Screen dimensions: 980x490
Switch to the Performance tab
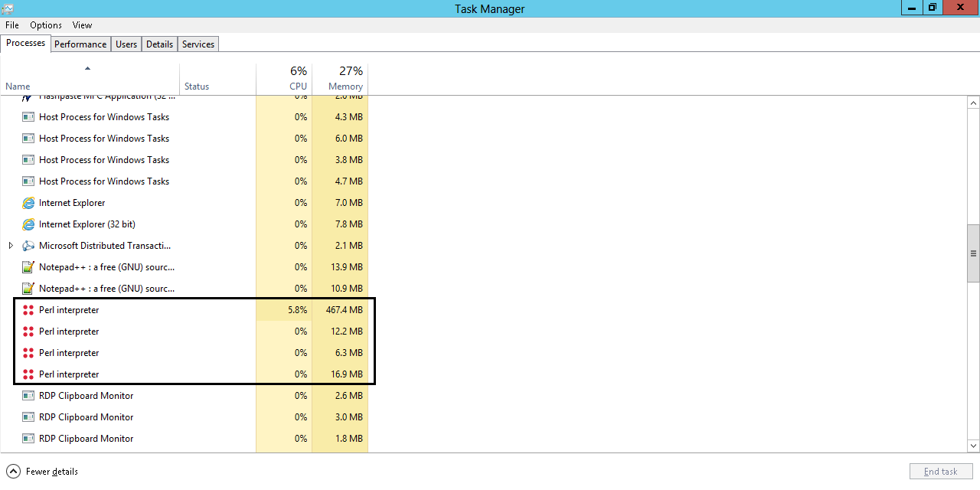(80, 44)
